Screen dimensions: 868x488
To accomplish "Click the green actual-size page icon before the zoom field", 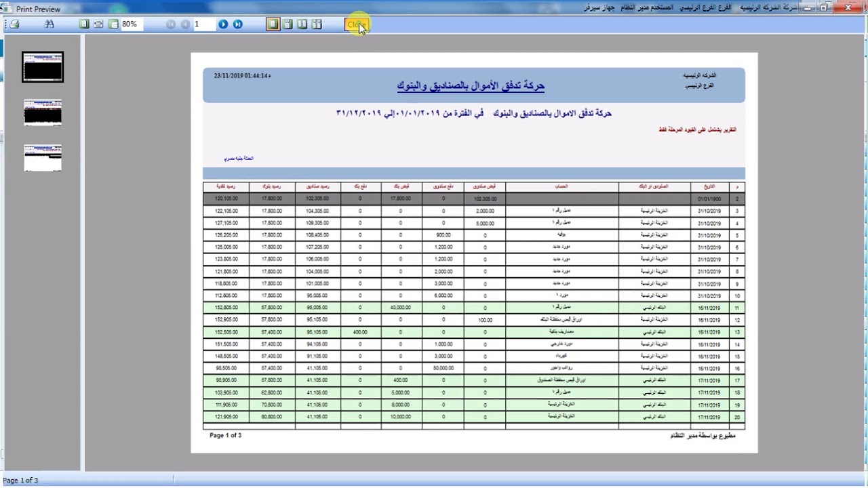I will coord(84,24).
